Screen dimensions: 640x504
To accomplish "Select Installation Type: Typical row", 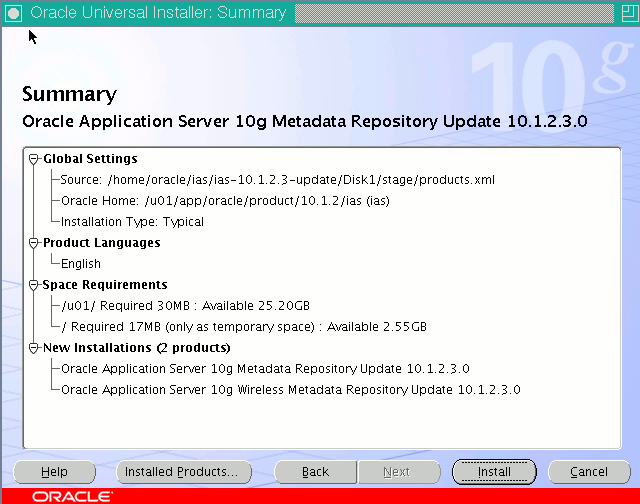I will tap(132, 222).
